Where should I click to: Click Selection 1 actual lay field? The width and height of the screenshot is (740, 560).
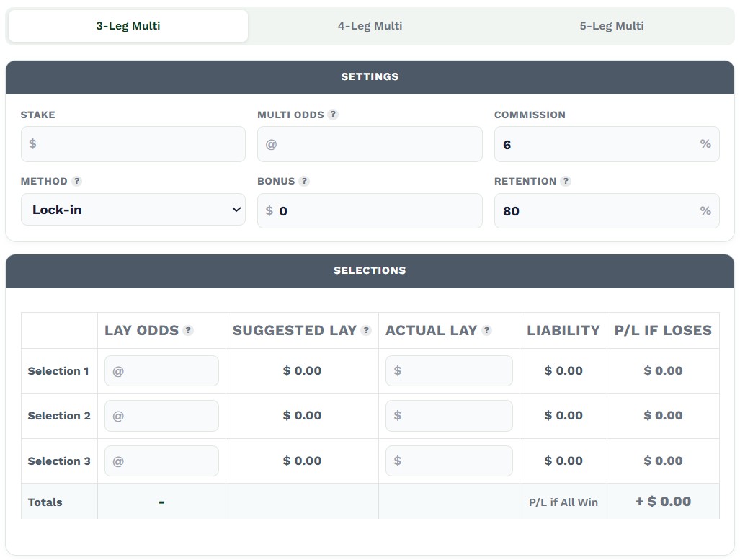(x=449, y=370)
